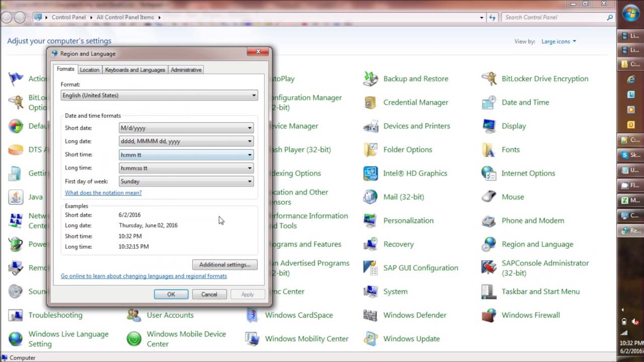The image size is (644, 362).
Task: Close the Region and Language dialog
Action: coord(258,51)
